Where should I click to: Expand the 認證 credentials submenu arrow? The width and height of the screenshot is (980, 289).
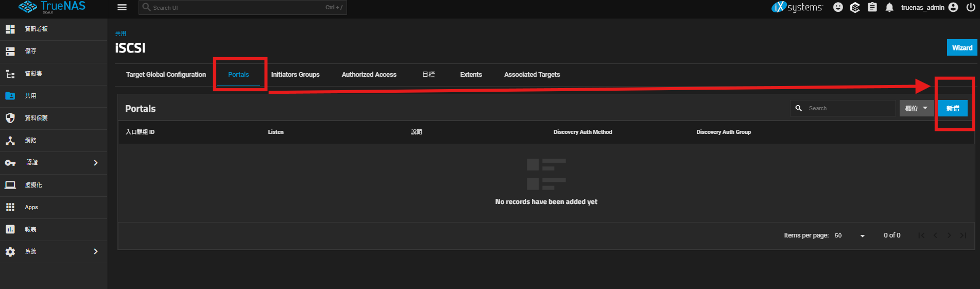click(x=96, y=163)
